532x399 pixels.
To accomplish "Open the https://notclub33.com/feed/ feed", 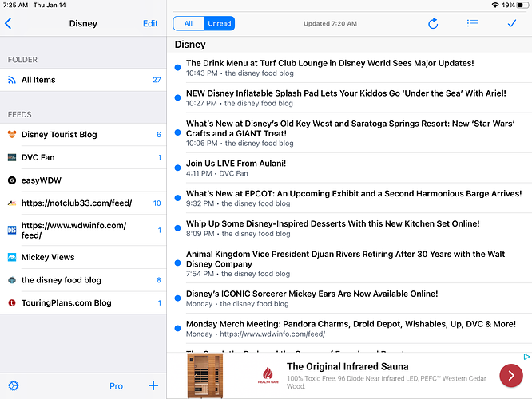I will pyautogui.click(x=83, y=203).
